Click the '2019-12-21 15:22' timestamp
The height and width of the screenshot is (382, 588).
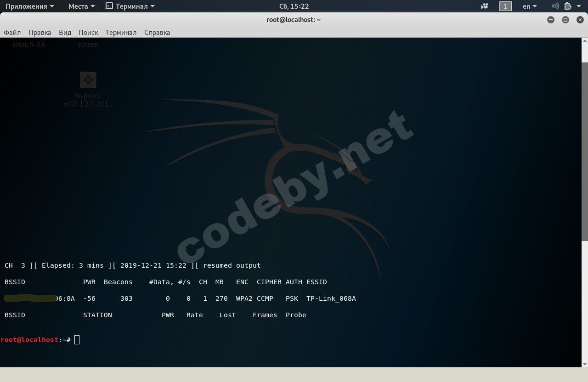click(x=153, y=265)
